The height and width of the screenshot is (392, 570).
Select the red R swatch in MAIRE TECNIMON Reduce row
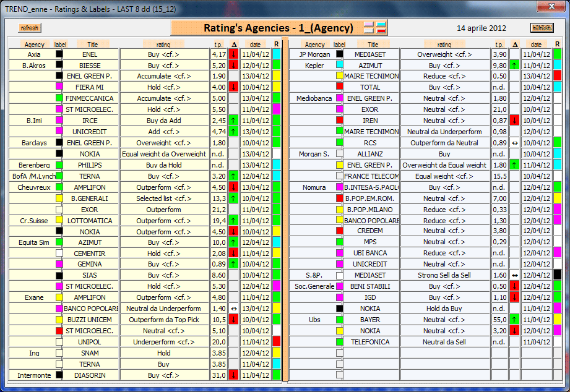tap(557, 76)
